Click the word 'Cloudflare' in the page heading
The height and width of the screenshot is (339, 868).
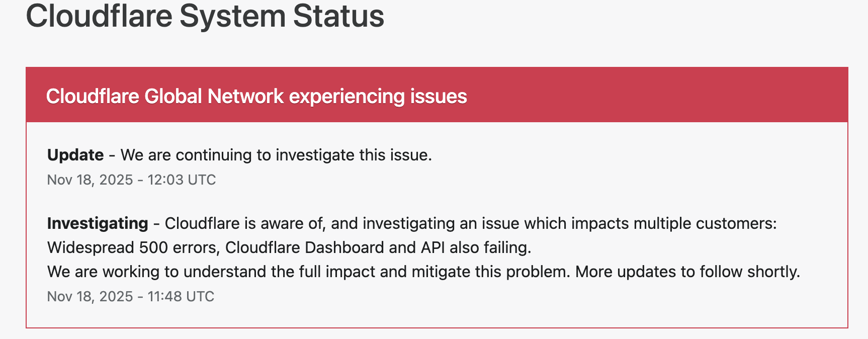pos(99,16)
